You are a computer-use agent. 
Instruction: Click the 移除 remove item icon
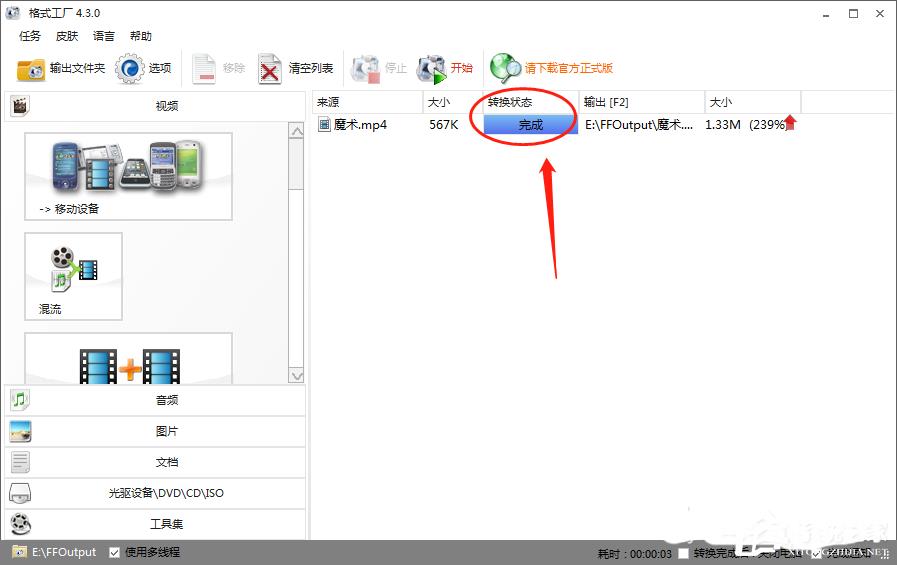pyautogui.click(x=204, y=69)
